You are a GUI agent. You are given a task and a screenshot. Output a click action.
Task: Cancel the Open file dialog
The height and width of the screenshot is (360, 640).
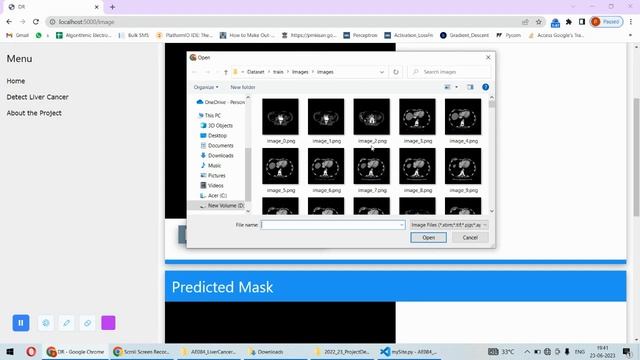470,238
